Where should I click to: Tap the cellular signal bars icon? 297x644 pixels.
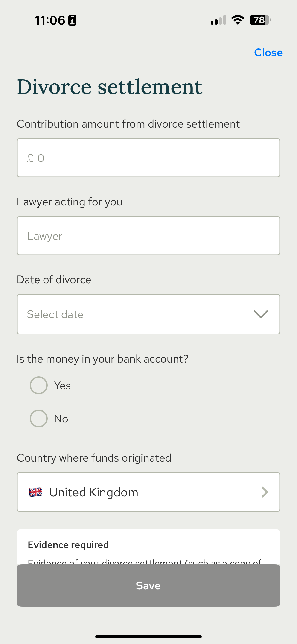click(x=218, y=20)
